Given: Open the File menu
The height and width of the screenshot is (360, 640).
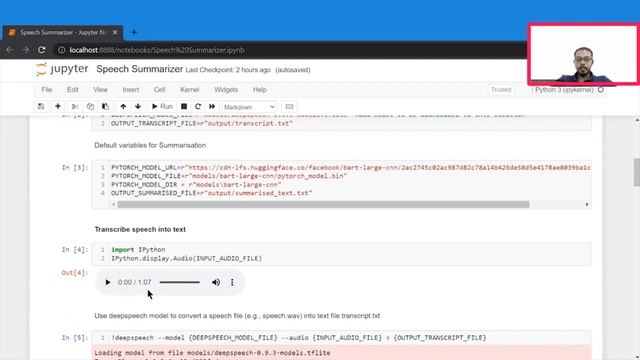Looking at the screenshot, I should pyautogui.click(x=47, y=90).
